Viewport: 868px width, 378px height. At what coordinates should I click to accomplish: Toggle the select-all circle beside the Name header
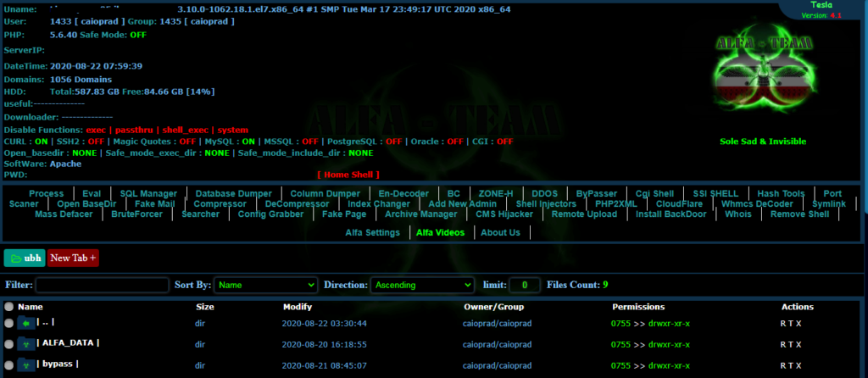tap(8, 307)
